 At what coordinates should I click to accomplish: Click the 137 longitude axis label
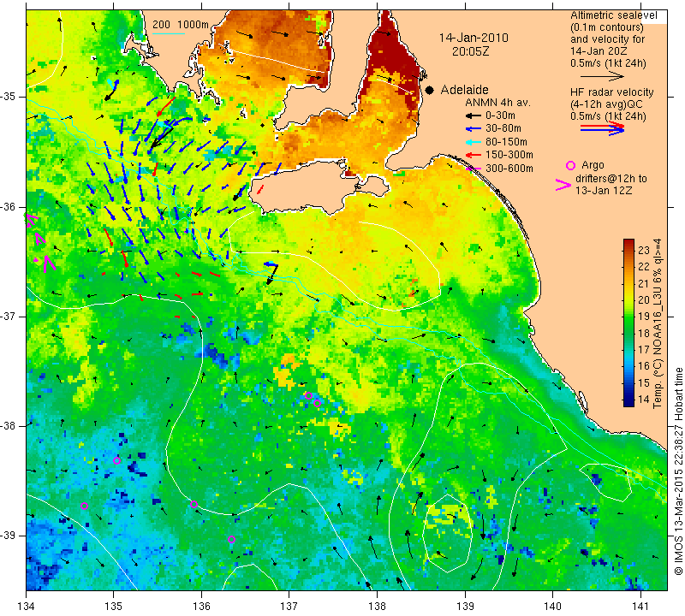click(289, 607)
